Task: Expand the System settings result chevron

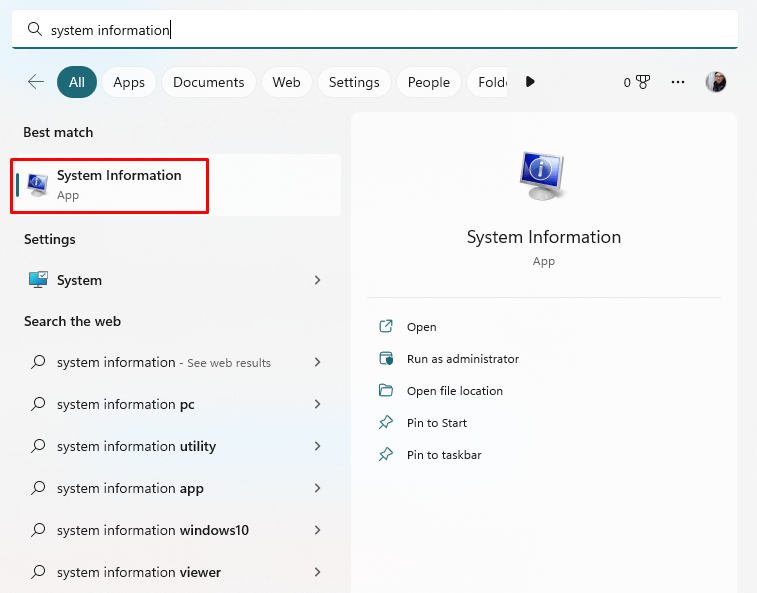Action: [x=317, y=280]
